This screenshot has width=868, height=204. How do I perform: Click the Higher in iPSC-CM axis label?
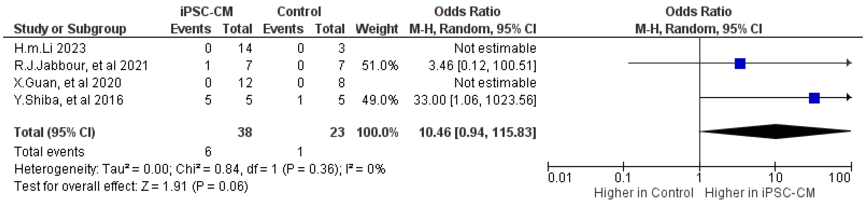coord(760,193)
